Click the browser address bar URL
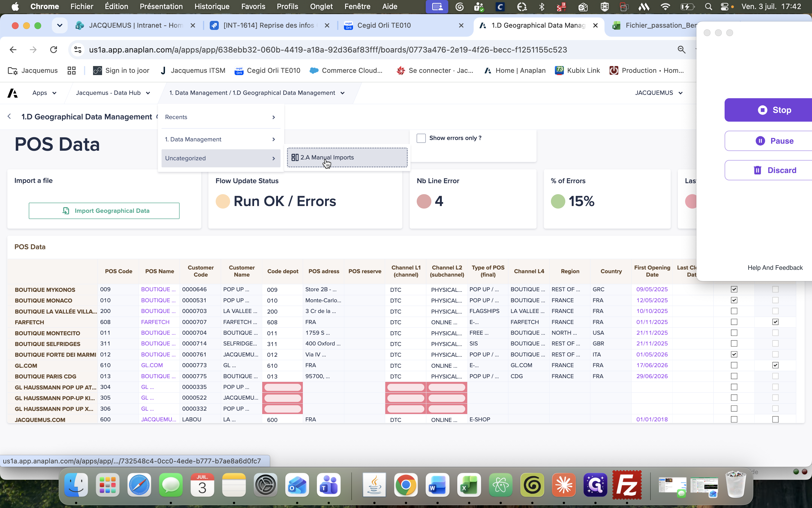This screenshot has width=812, height=508. coord(328,50)
